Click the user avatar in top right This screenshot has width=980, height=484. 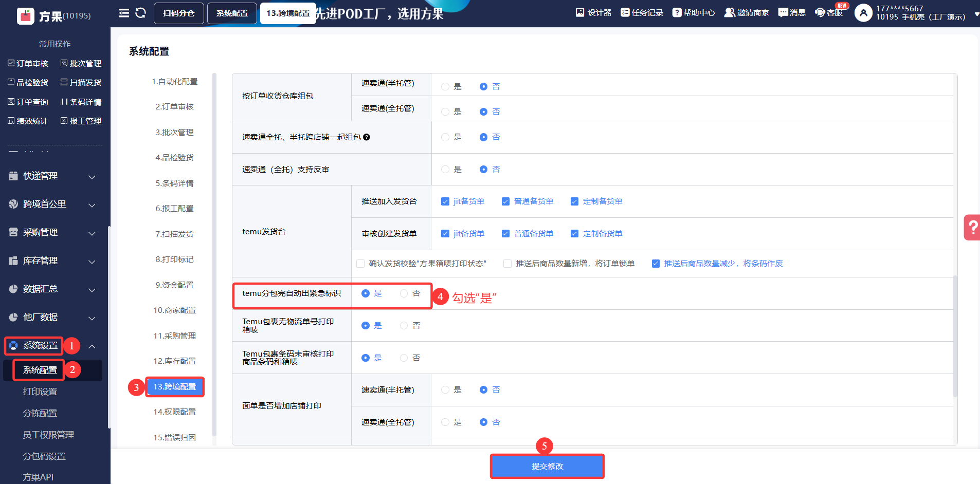863,13
